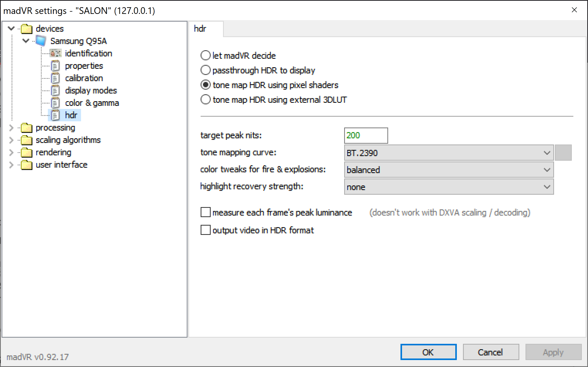
Task: Click the identification card icon
Action: click(56, 53)
